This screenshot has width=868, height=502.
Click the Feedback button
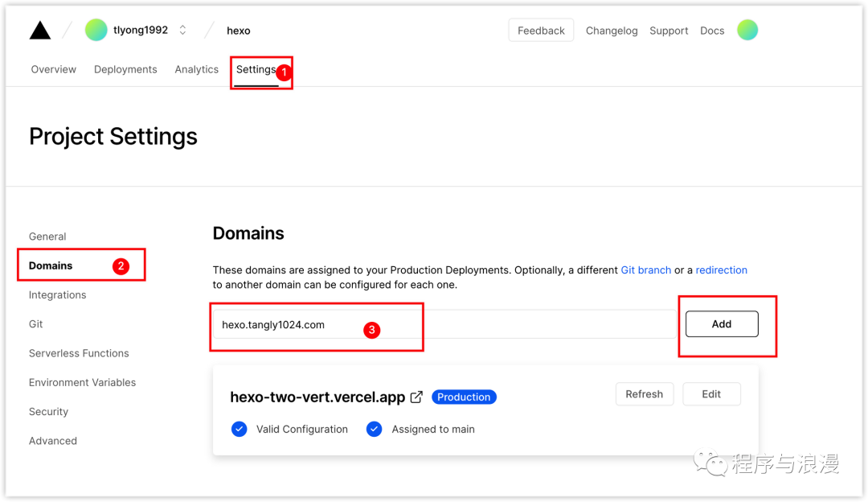(541, 31)
